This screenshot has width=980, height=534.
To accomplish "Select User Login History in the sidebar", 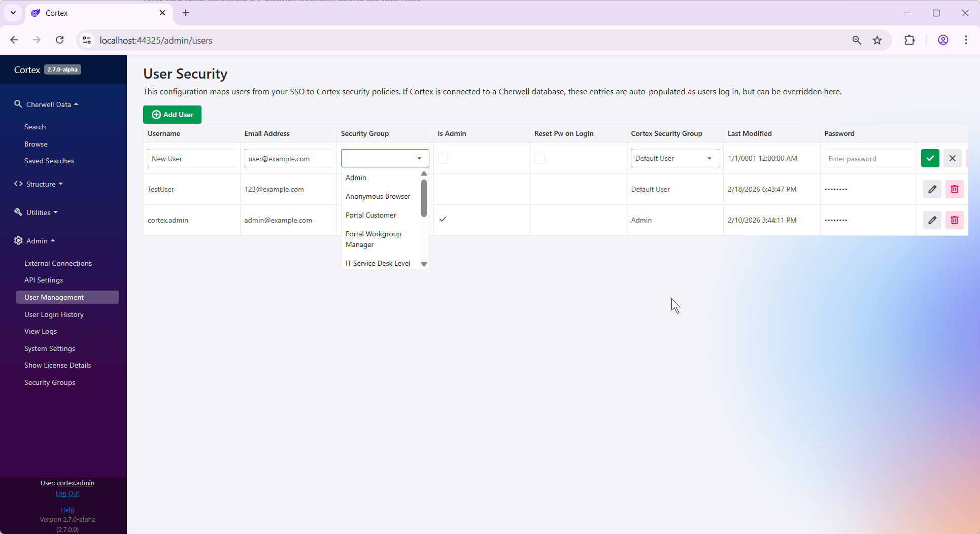I will coord(54,314).
